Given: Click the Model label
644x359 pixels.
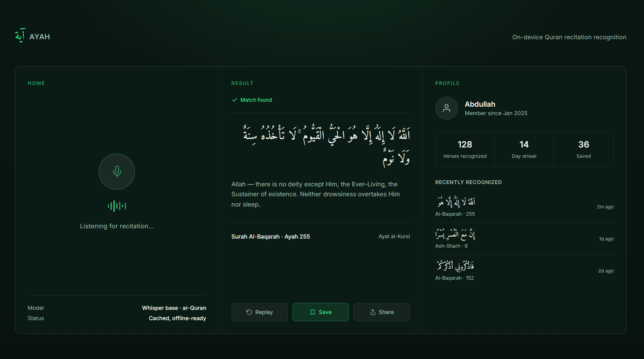Looking at the screenshot, I should click(35, 308).
